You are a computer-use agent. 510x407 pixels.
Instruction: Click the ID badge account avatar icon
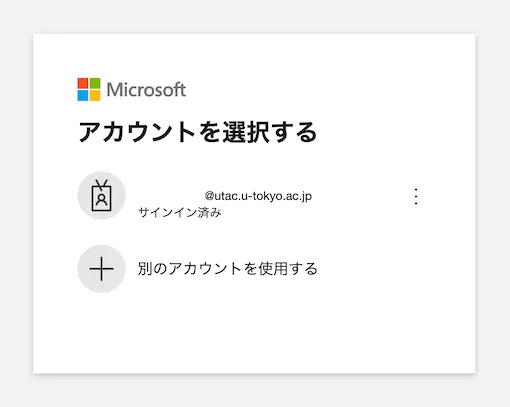(x=101, y=195)
